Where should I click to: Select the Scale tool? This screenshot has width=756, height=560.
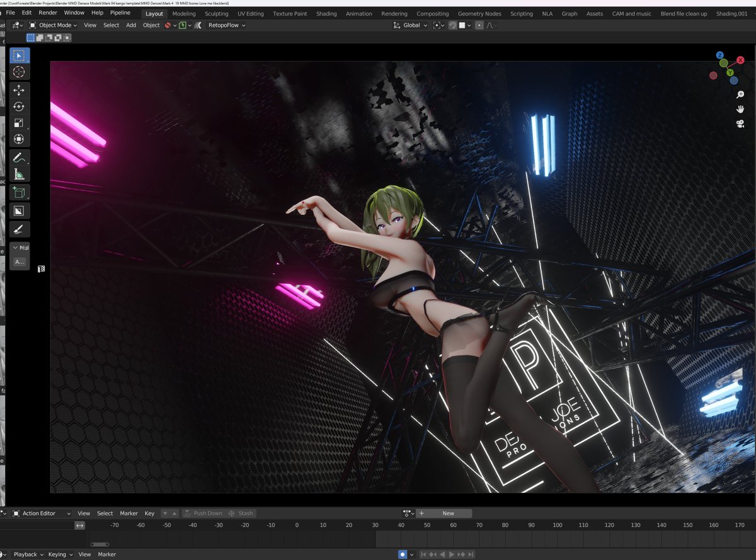[x=19, y=123]
